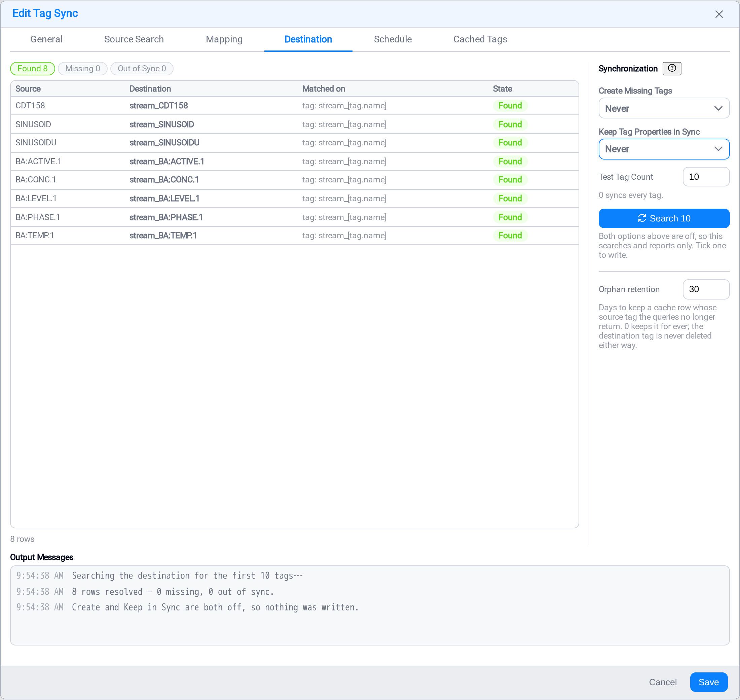Click the Cancel button

click(662, 682)
